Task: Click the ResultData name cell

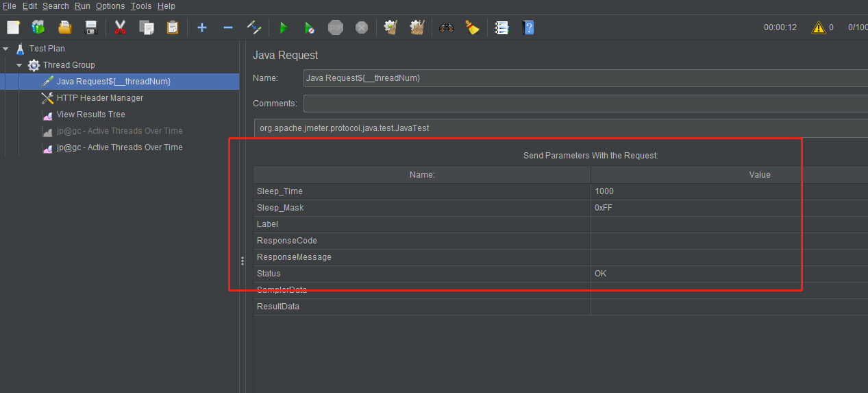Action: pyautogui.click(x=422, y=307)
